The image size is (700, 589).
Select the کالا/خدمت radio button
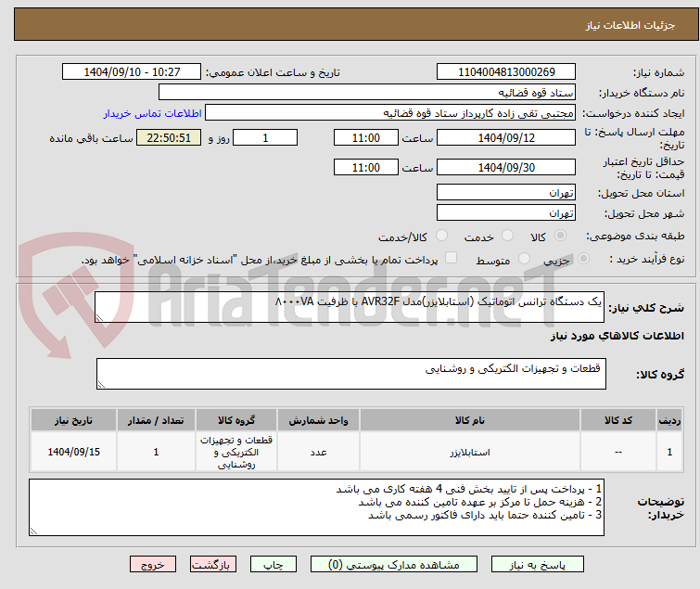click(x=441, y=236)
